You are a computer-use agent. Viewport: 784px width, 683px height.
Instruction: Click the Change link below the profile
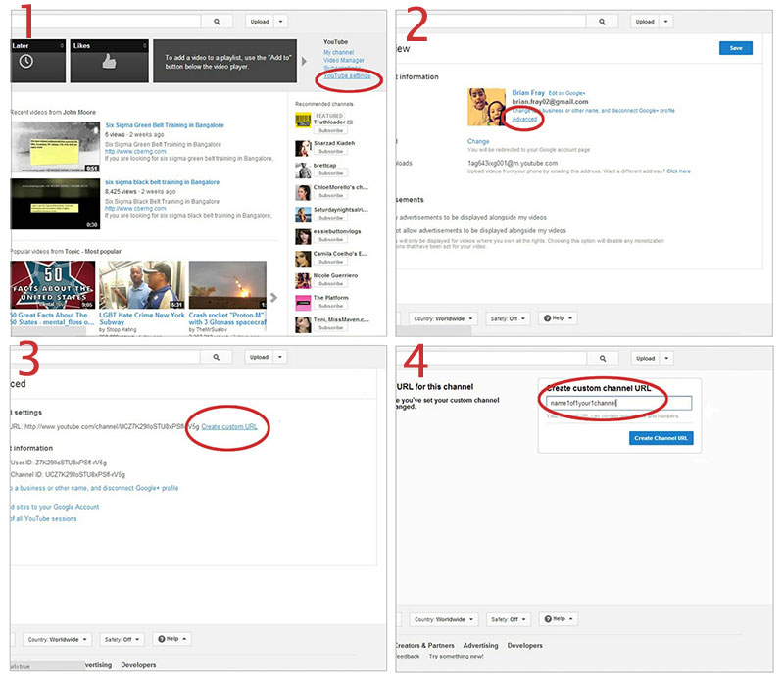tap(478, 141)
